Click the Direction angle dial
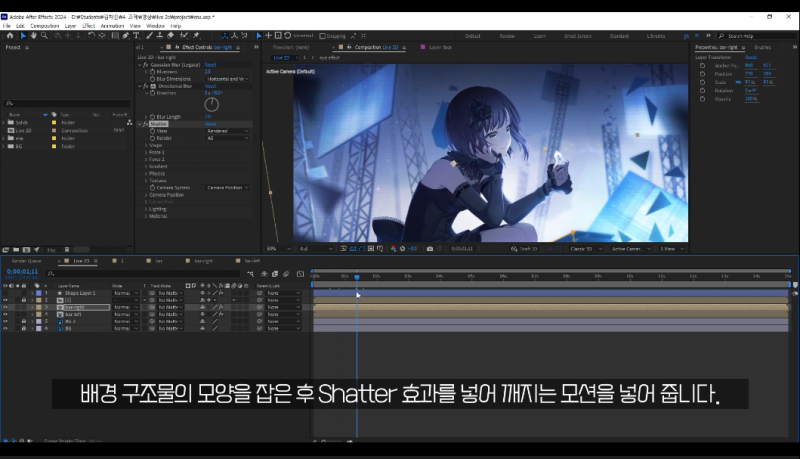 point(211,104)
